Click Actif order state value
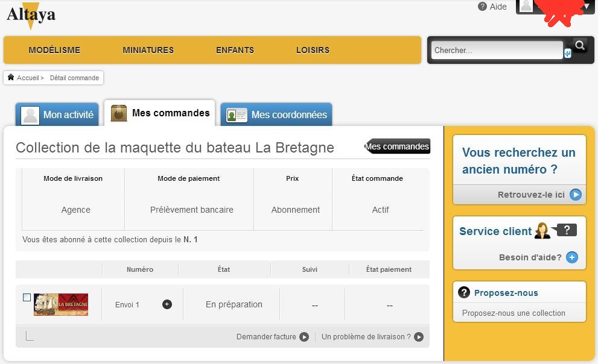Image resolution: width=598 pixels, height=364 pixels. 380,210
